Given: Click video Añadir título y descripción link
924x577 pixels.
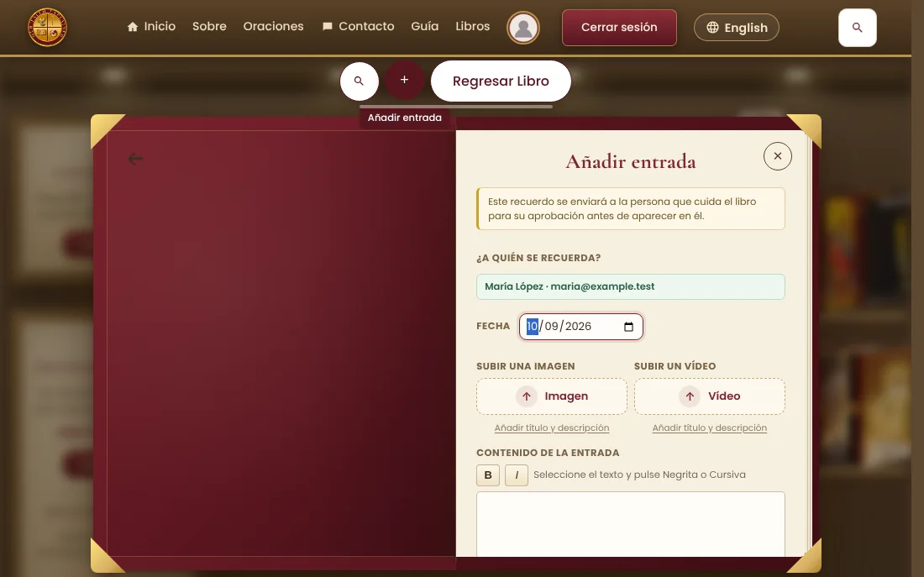Looking at the screenshot, I should pyautogui.click(x=710, y=428).
